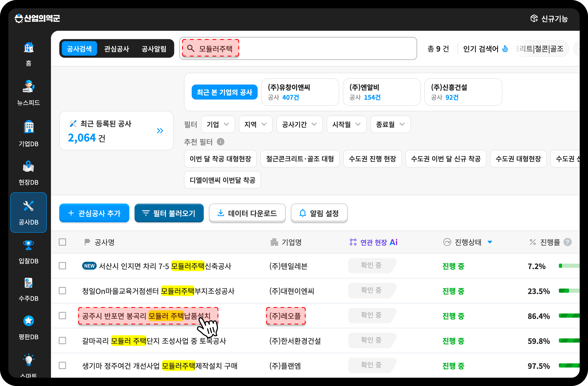The width and height of the screenshot is (588, 386).
Task: Open 평판DB star icon
Action: [x=29, y=321]
